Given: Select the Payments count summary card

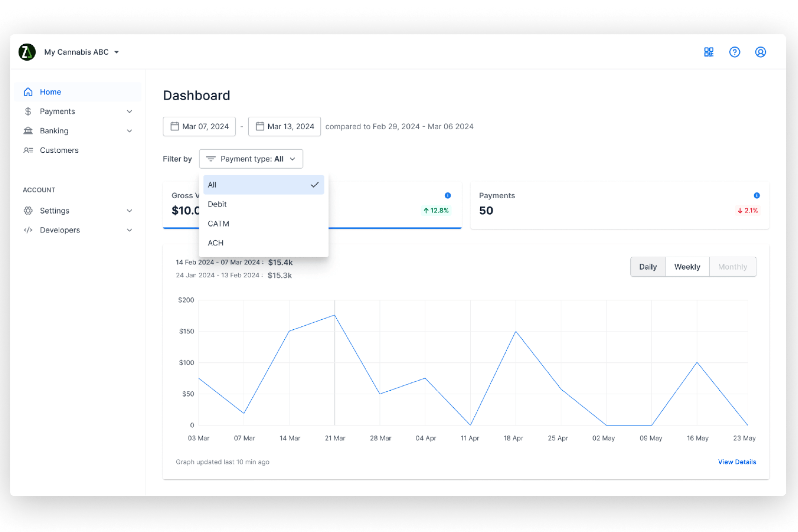Looking at the screenshot, I should tap(619, 205).
